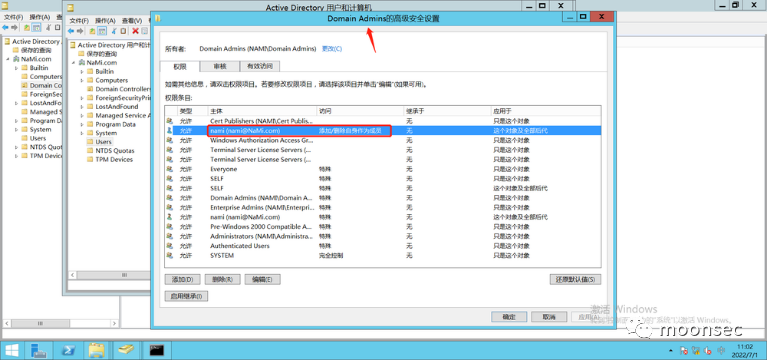Click the group icon of Everyone row

(170, 169)
